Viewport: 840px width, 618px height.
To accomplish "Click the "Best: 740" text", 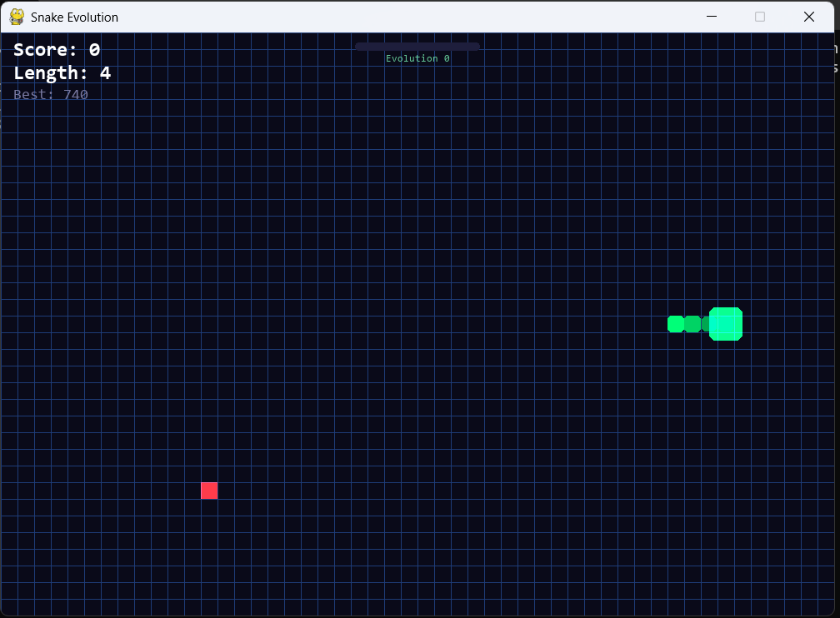I will pos(51,95).
